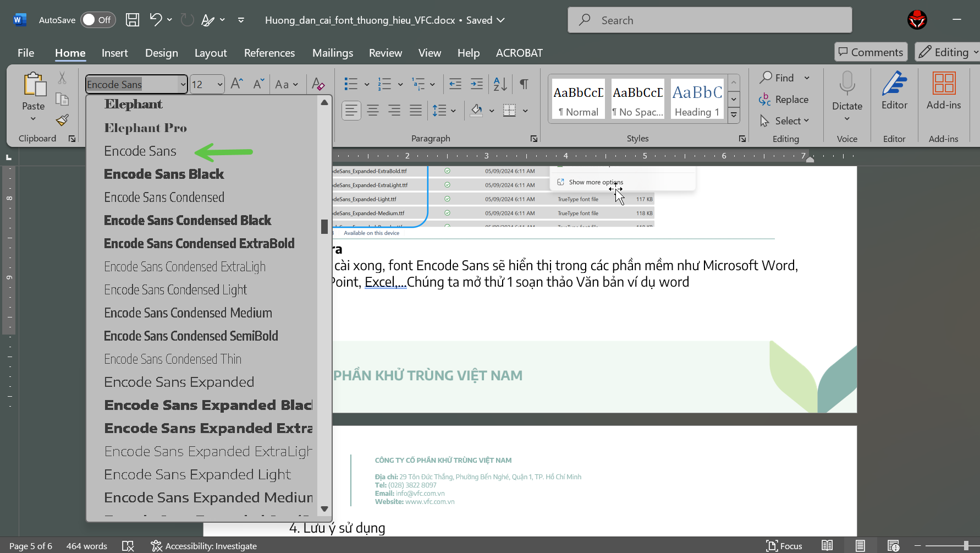Open the File tab
The width and height of the screenshot is (980, 553).
point(26,53)
